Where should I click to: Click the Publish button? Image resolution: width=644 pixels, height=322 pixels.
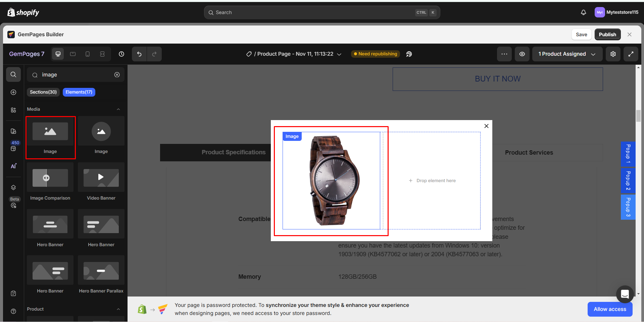[x=607, y=35]
